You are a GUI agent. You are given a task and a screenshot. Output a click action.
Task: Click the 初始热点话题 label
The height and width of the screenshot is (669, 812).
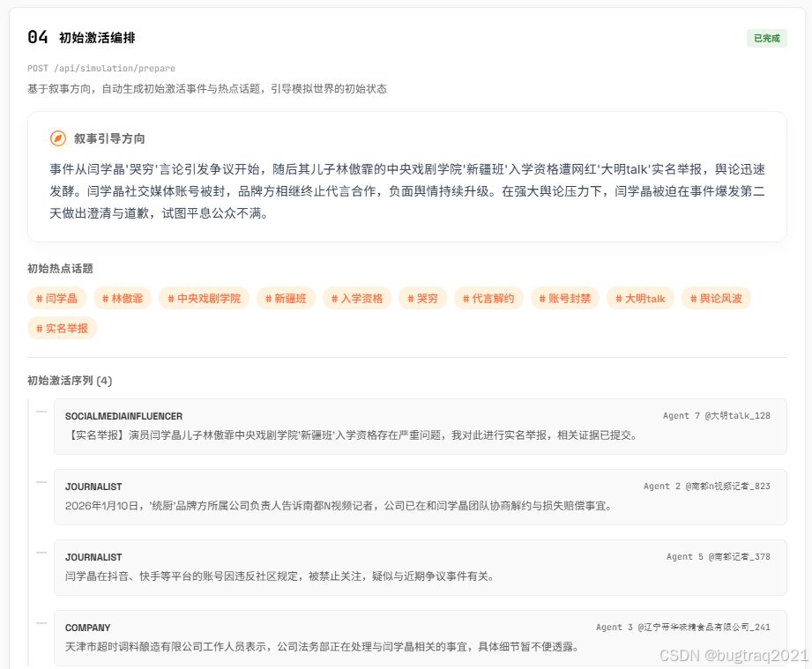(60, 269)
